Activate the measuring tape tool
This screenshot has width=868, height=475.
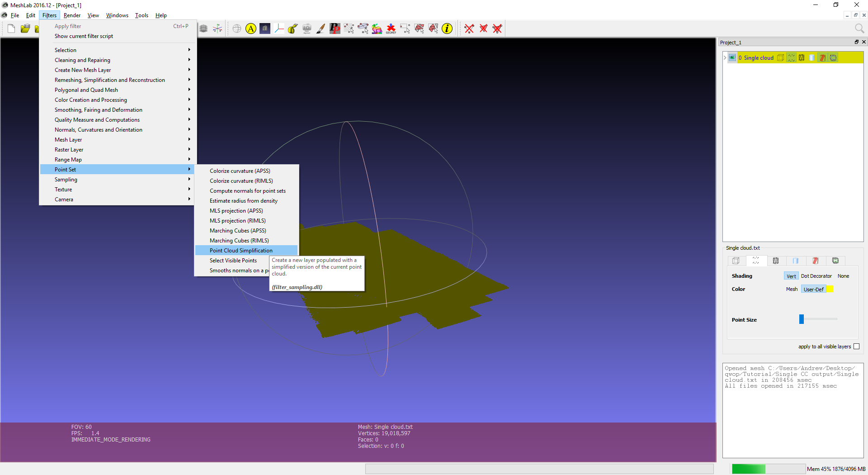292,28
